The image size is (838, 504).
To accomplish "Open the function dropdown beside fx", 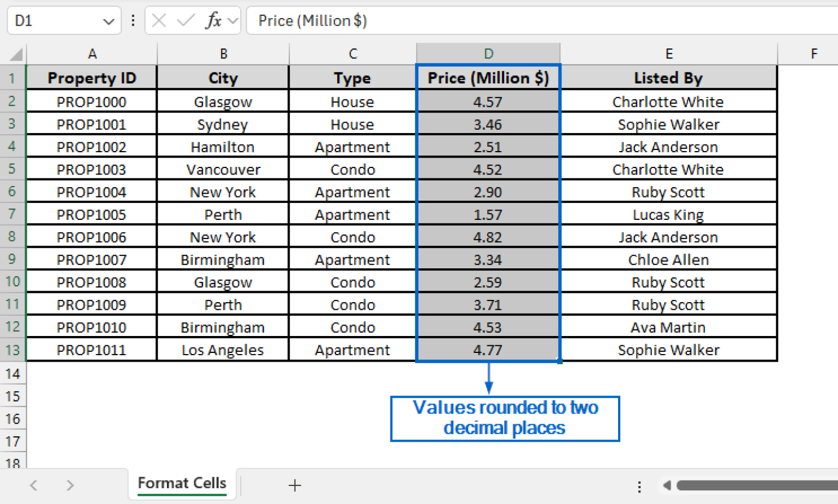I will [233, 20].
